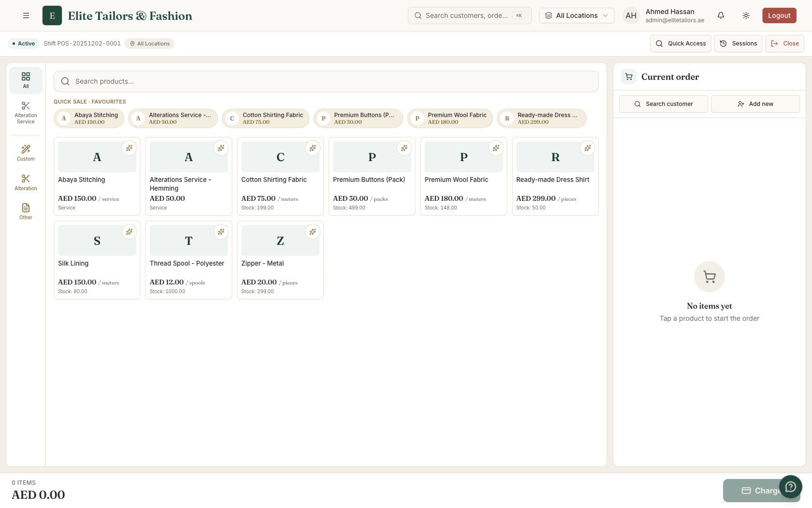The width and height of the screenshot is (812, 508).
Task: Click the All Locations shift badge
Action: [x=149, y=44]
